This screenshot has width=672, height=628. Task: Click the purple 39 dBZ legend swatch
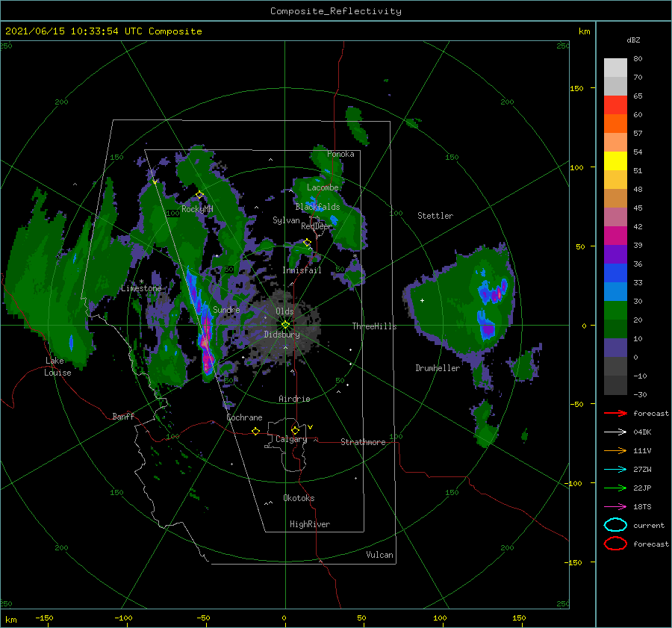point(615,254)
